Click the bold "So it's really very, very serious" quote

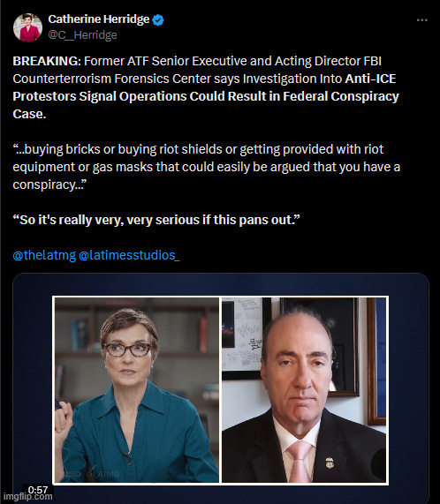pos(156,220)
